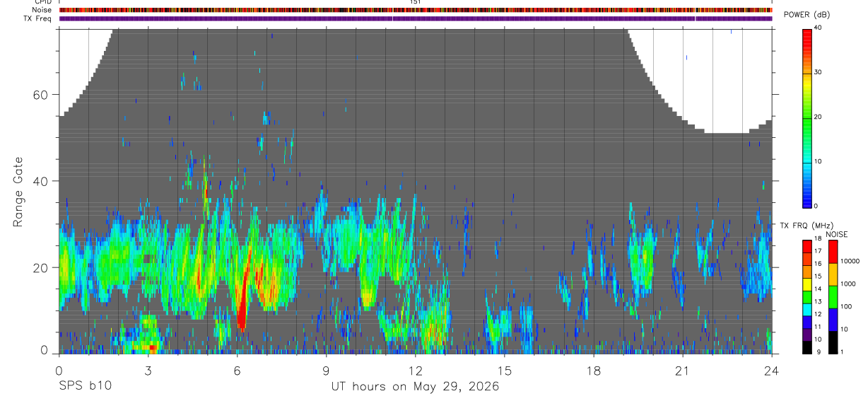Click the UT hours on May 29, 2026 title
The height and width of the screenshot is (401, 868).
[x=415, y=387]
